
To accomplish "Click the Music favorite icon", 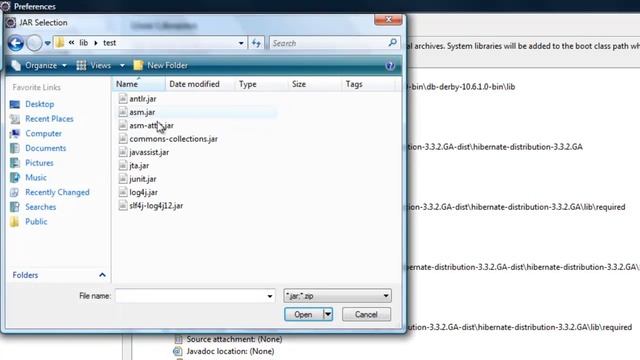I will tap(15, 178).
